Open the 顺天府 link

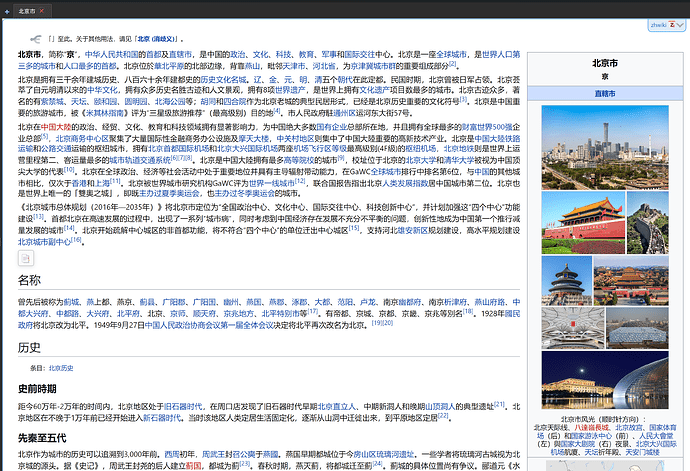tap(205, 313)
